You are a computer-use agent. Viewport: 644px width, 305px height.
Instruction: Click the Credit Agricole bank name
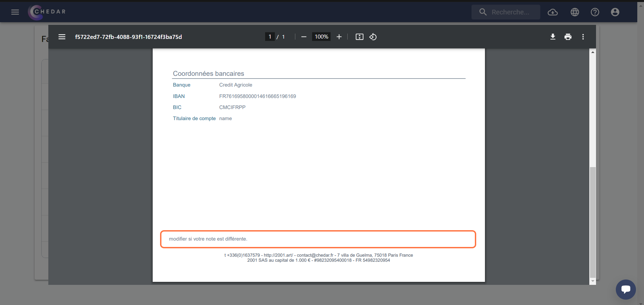[236, 85]
